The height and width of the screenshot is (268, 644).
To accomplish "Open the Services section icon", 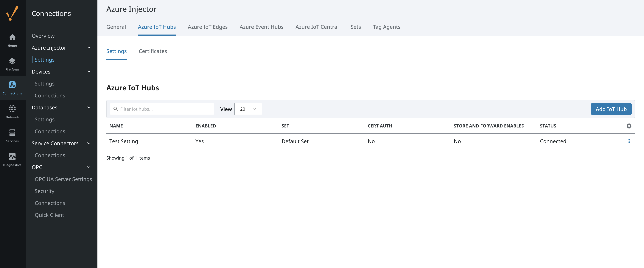I will tap(12, 136).
